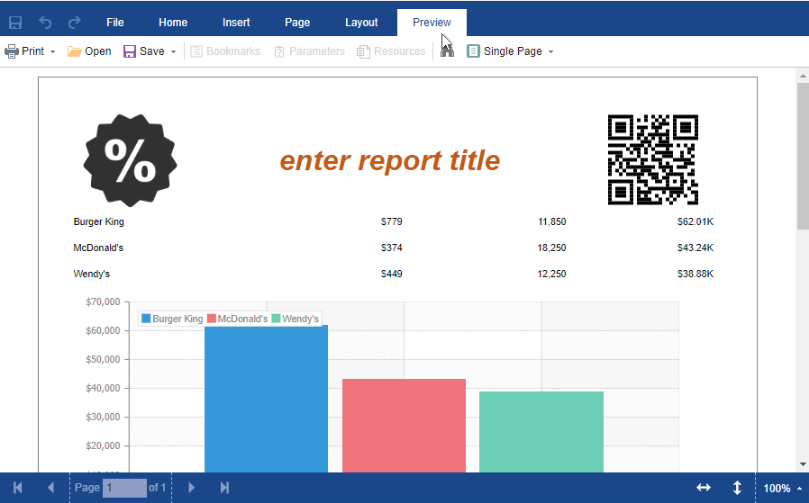The height and width of the screenshot is (503, 809).
Task: Expand the Single Page view dropdown
Action: 551,52
